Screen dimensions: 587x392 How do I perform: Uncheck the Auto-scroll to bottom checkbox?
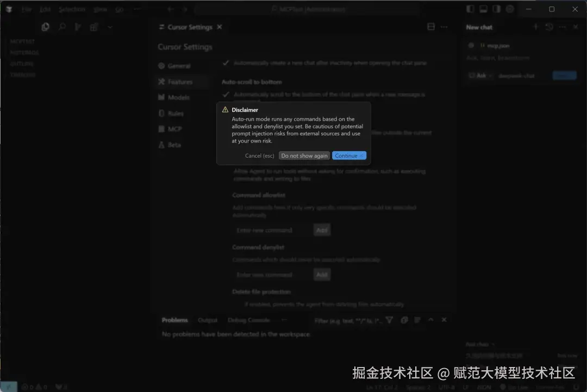[x=225, y=94]
